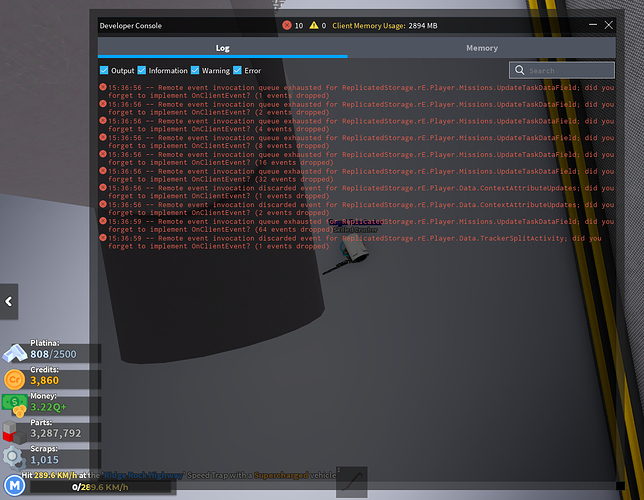
Task: Switch to the Log tab
Action: pyautogui.click(x=223, y=48)
